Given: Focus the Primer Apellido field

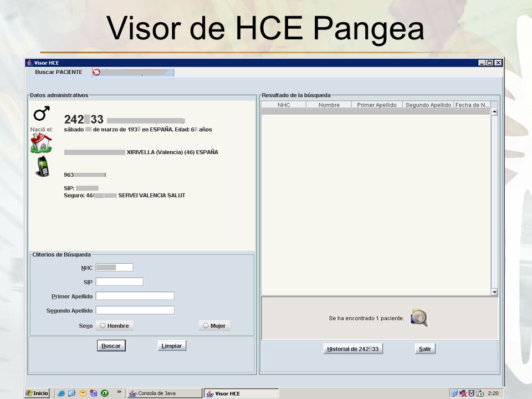Looking at the screenshot, I should coord(135,296).
